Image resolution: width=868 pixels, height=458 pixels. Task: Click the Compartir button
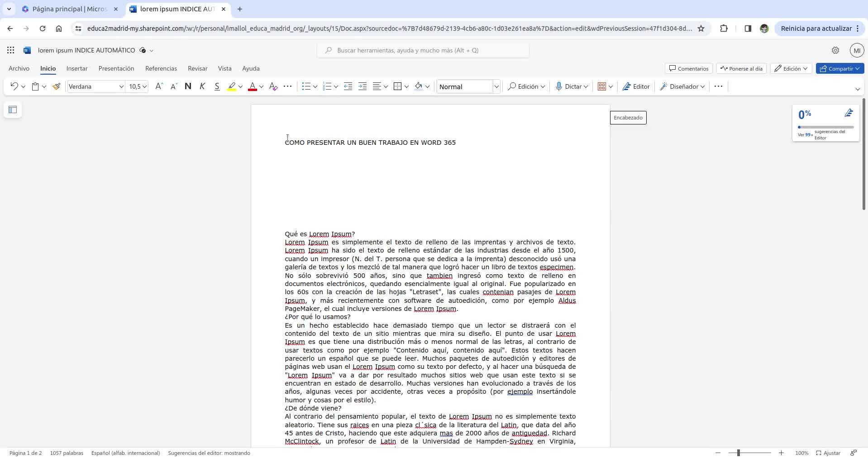click(840, 68)
